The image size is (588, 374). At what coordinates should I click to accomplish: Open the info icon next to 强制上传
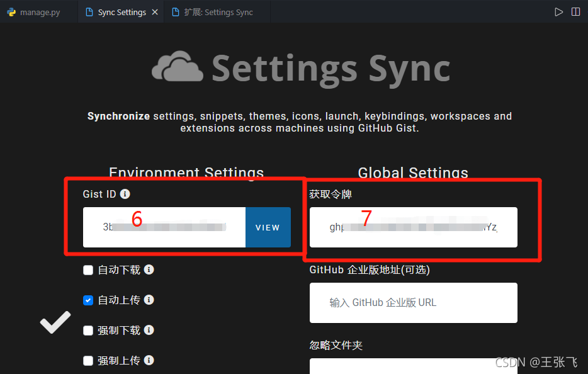pyautogui.click(x=149, y=360)
